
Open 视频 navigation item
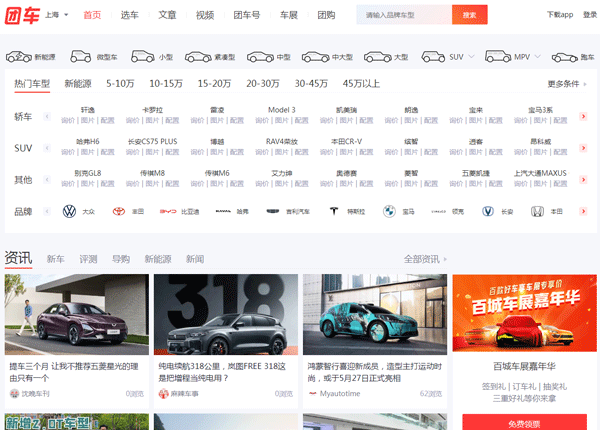coord(205,15)
